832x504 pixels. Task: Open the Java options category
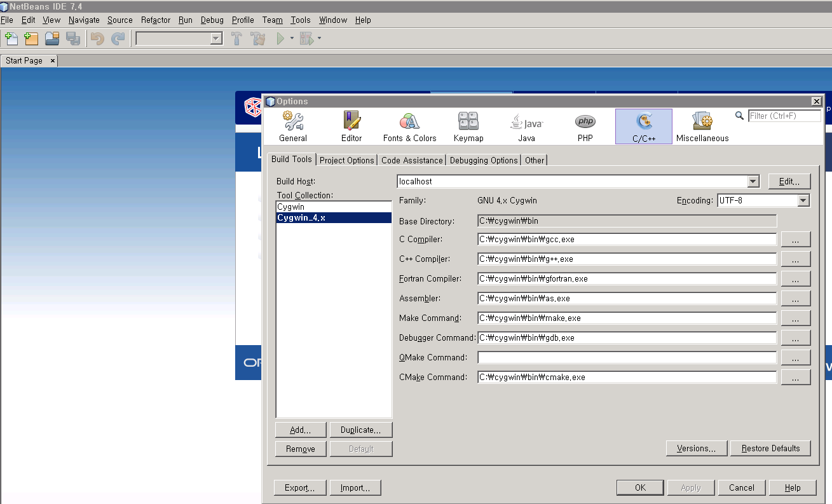point(526,126)
